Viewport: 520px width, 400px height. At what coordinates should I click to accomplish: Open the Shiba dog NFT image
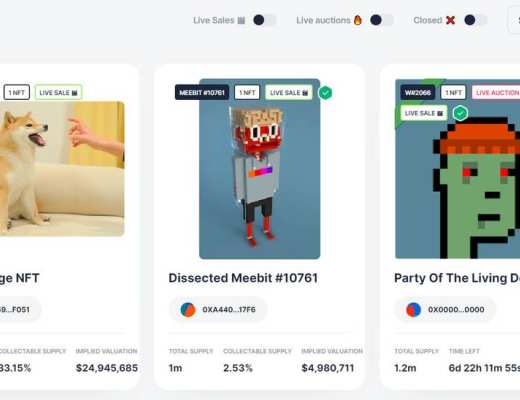pyautogui.click(x=62, y=169)
